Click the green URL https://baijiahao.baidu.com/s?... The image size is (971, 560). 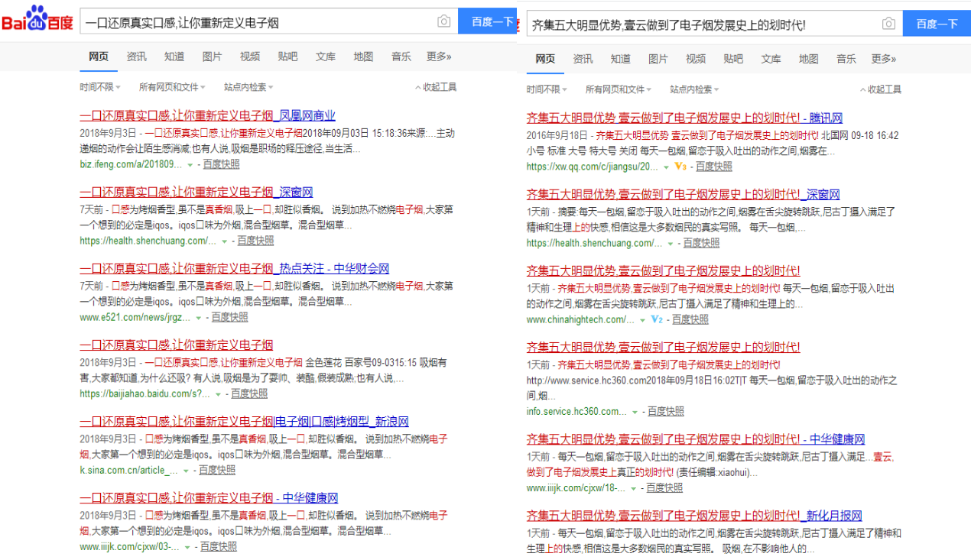point(145,394)
